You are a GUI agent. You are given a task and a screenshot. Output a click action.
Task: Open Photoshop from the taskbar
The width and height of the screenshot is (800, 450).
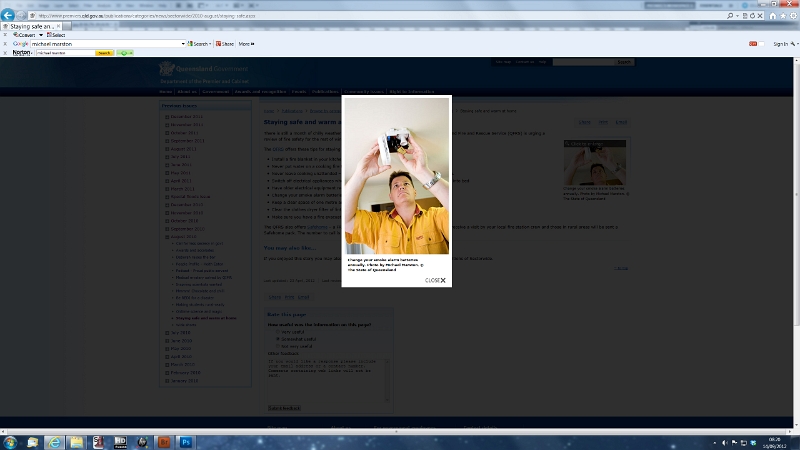(186, 442)
